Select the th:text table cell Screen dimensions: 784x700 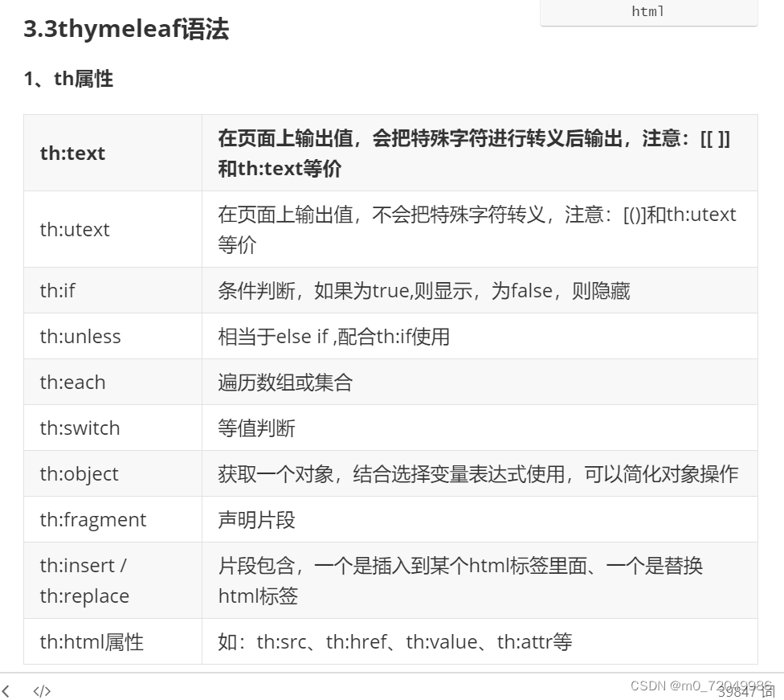[x=72, y=153]
